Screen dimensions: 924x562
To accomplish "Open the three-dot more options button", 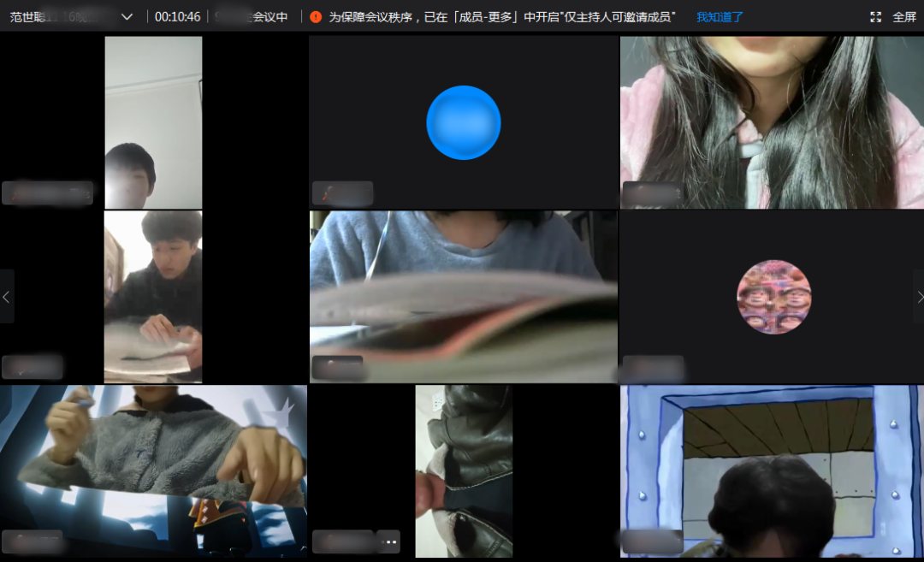I will click(x=388, y=541).
